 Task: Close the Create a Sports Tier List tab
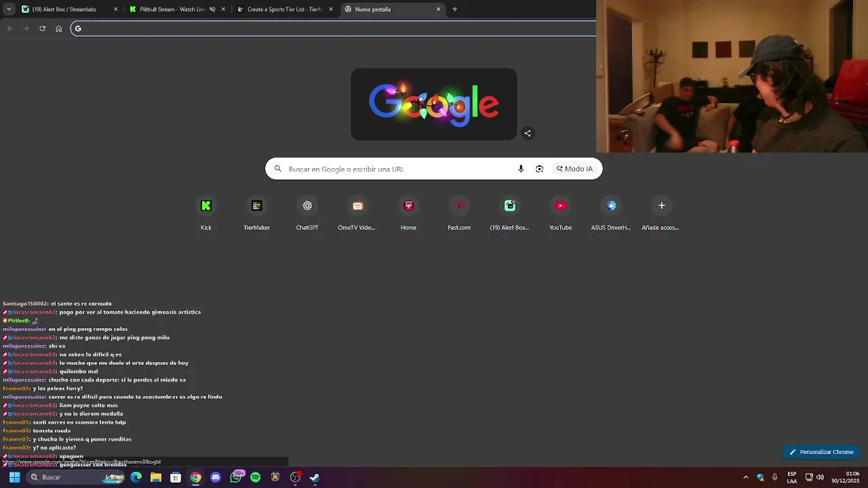pos(331,9)
